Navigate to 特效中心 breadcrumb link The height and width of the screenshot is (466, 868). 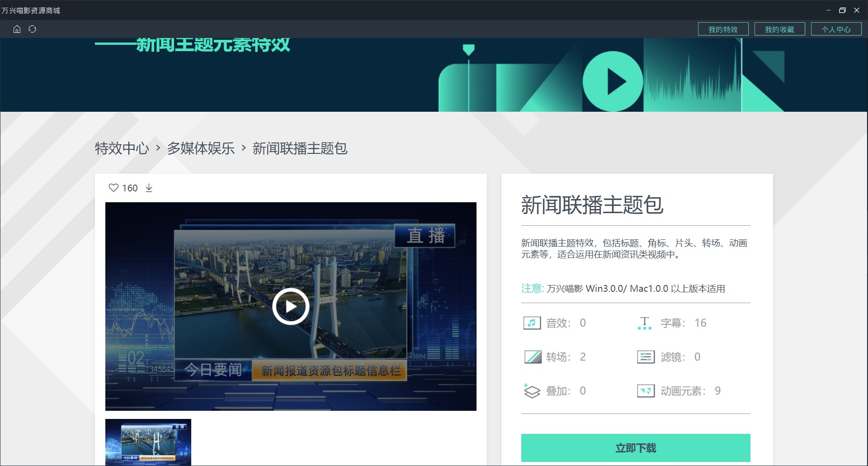[122, 148]
